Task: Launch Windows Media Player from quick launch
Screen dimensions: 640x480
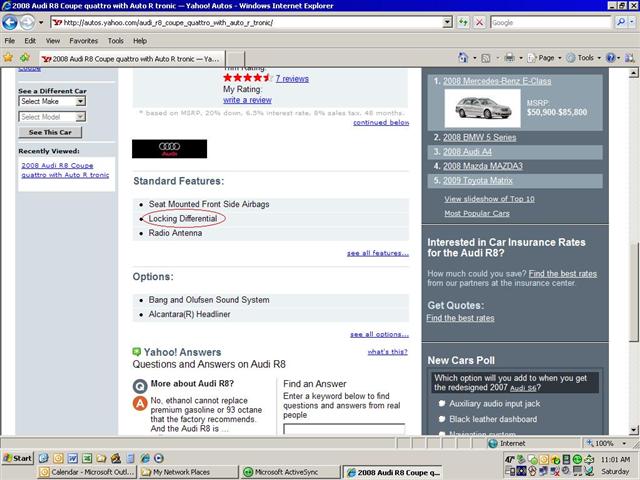Action: (x=158, y=458)
